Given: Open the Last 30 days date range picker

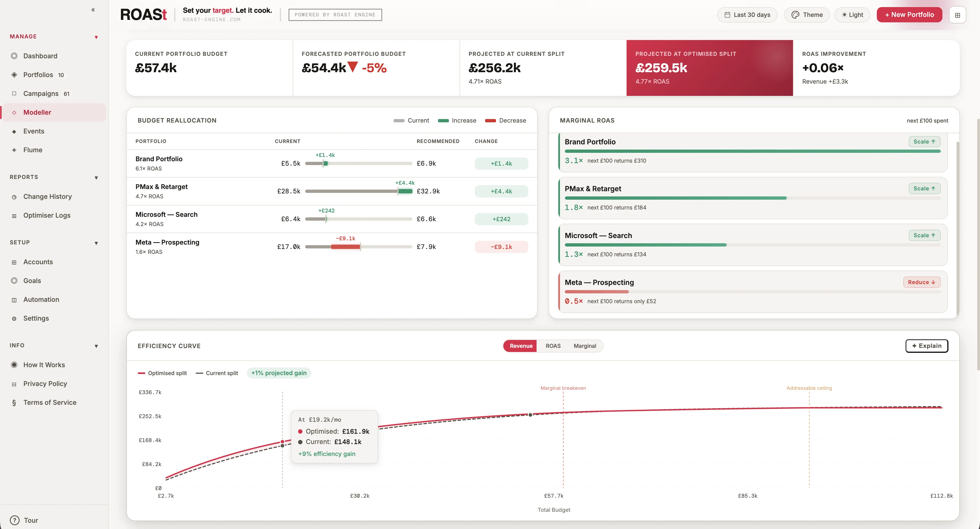Looking at the screenshot, I should pyautogui.click(x=747, y=14).
